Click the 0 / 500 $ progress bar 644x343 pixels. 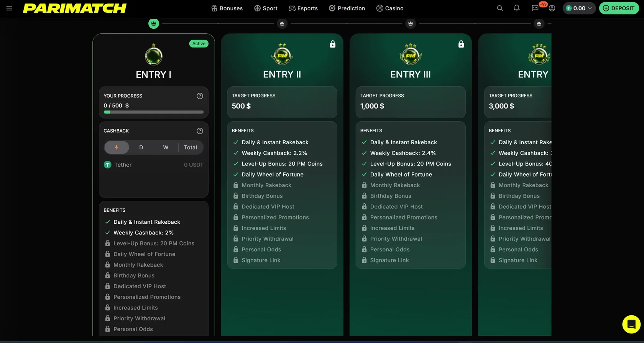pos(154,112)
